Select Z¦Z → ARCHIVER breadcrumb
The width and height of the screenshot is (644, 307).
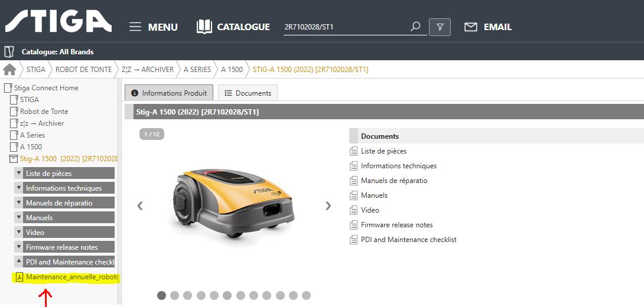[x=148, y=69]
